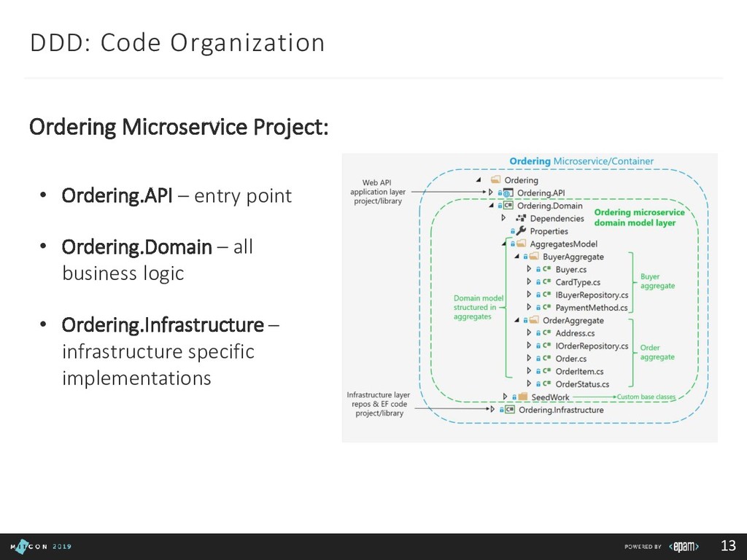The image size is (747, 560).
Task: Select the Ordering.API tree label
Action: pyautogui.click(x=541, y=192)
